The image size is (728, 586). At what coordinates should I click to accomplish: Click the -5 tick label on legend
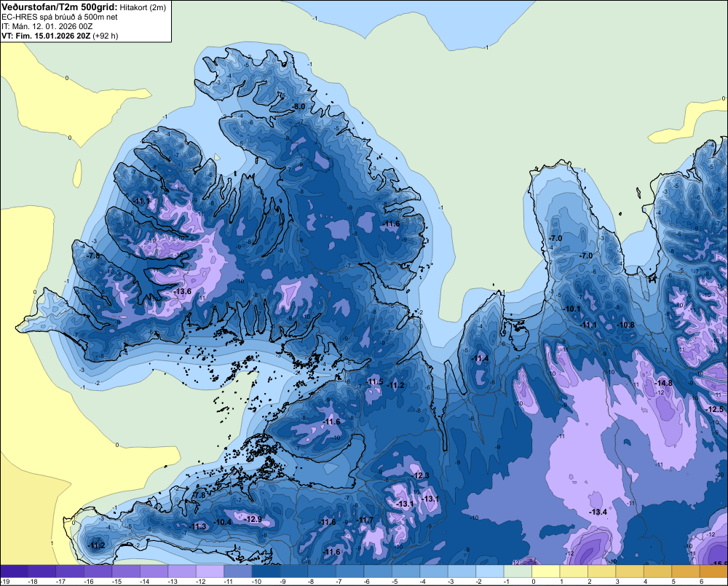click(x=395, y=582)
